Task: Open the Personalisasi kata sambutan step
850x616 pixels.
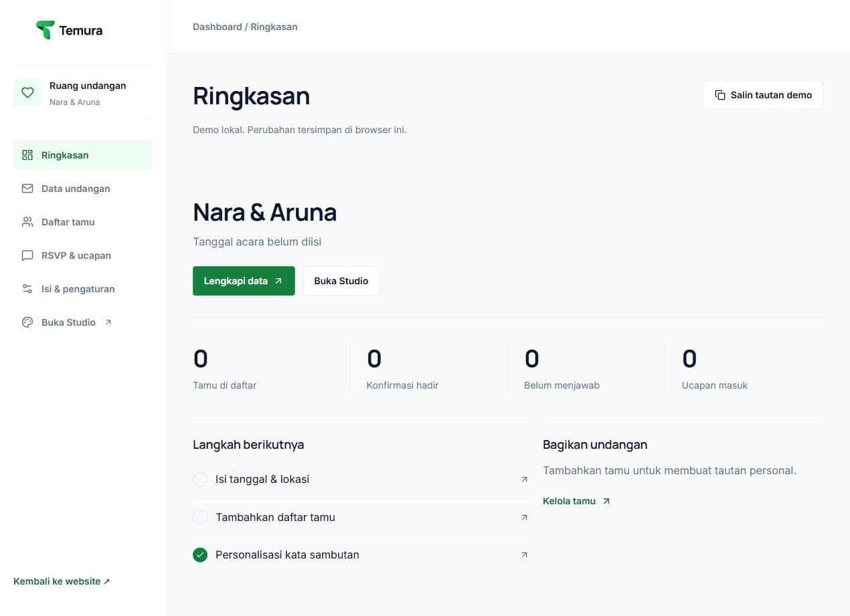Action: (x=361, y=554)
